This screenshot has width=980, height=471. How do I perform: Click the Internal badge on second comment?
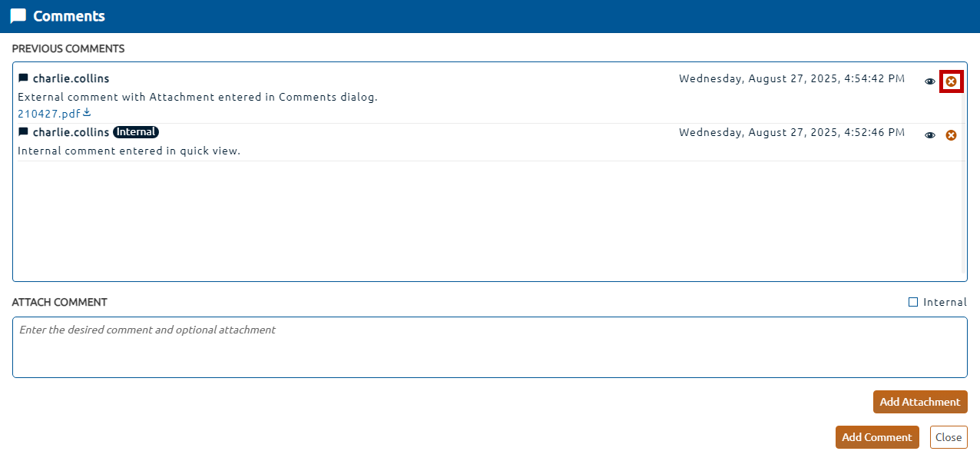[x=136, y=132]
